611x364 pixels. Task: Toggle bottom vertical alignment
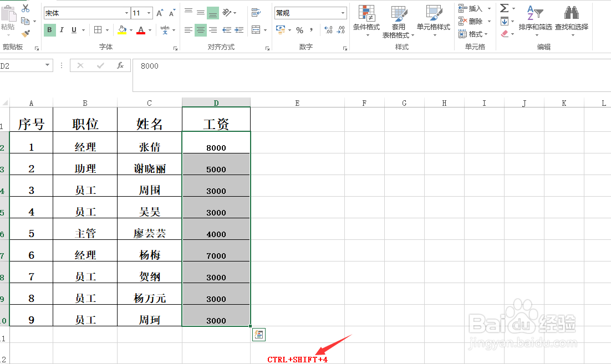(x=213, y=13)
